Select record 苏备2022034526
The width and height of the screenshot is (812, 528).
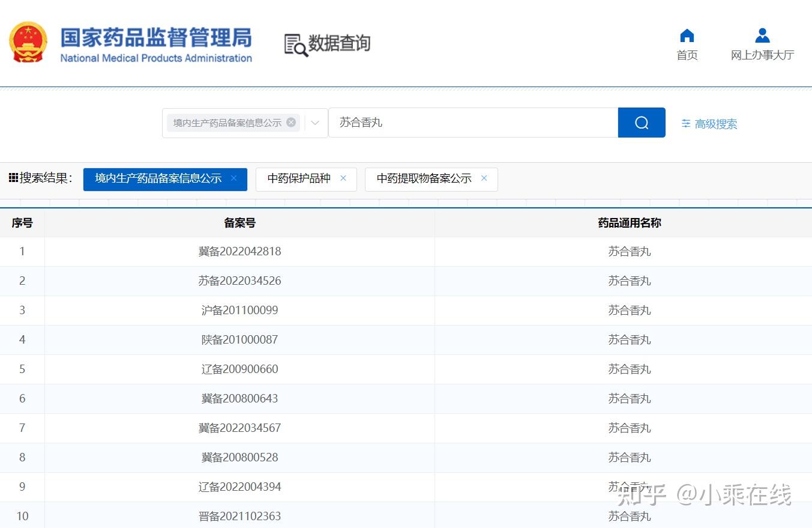coord(239,281)
